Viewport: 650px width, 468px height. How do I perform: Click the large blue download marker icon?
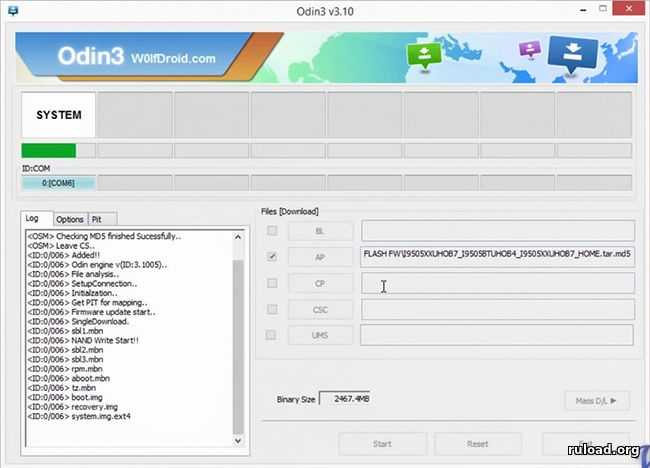click(572, 54)
